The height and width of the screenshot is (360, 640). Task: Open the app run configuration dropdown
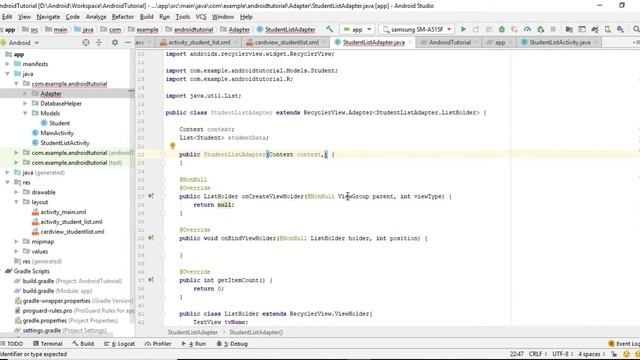pyautogui.click(x=357, y=29)
